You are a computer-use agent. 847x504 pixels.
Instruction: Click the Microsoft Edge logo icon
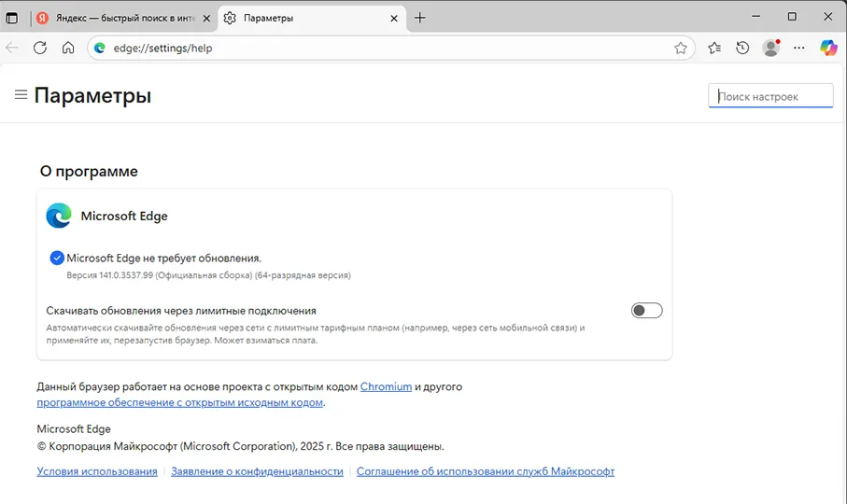click(x=59, y=216)
